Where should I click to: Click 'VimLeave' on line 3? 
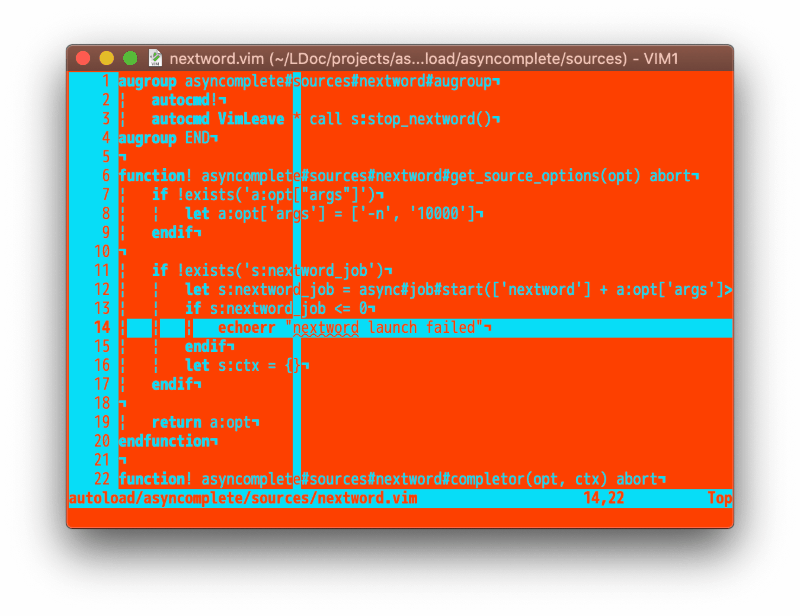[x=251, y=119]
